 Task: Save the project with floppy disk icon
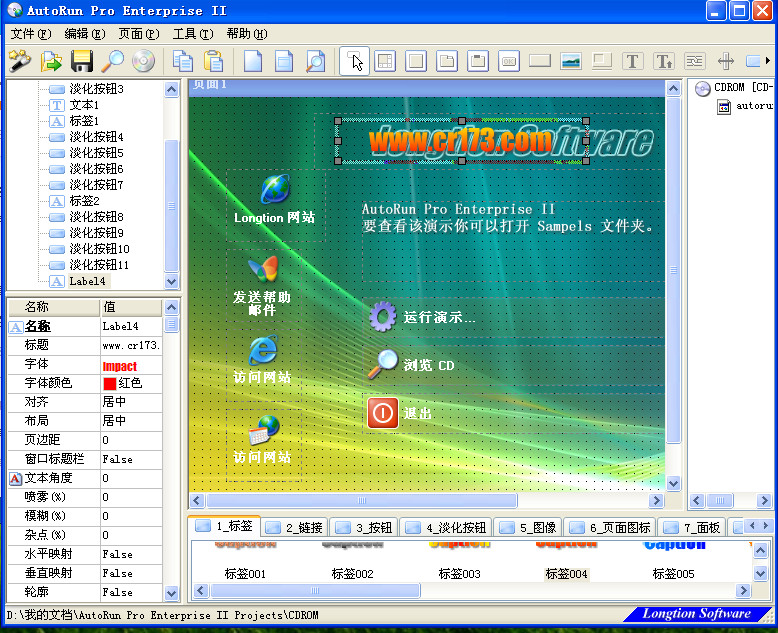pyautogui.click(x=82, y=61)
